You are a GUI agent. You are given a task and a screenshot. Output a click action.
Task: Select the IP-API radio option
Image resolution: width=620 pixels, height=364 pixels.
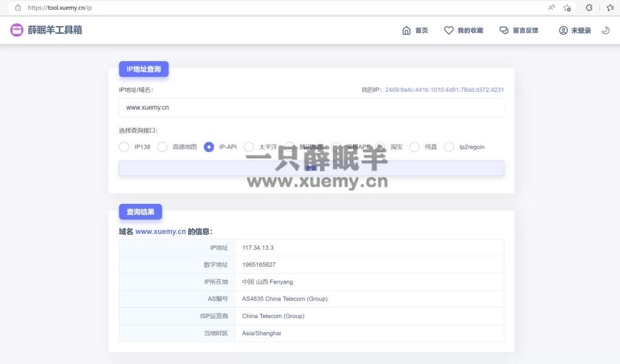pos(209,147)
